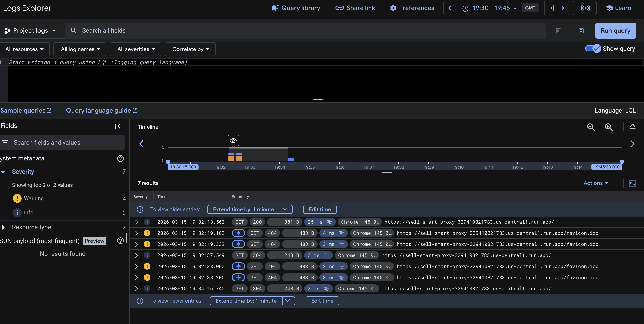Toggle the Show query switch
644x324 pixels.
(x=593, y=49)
